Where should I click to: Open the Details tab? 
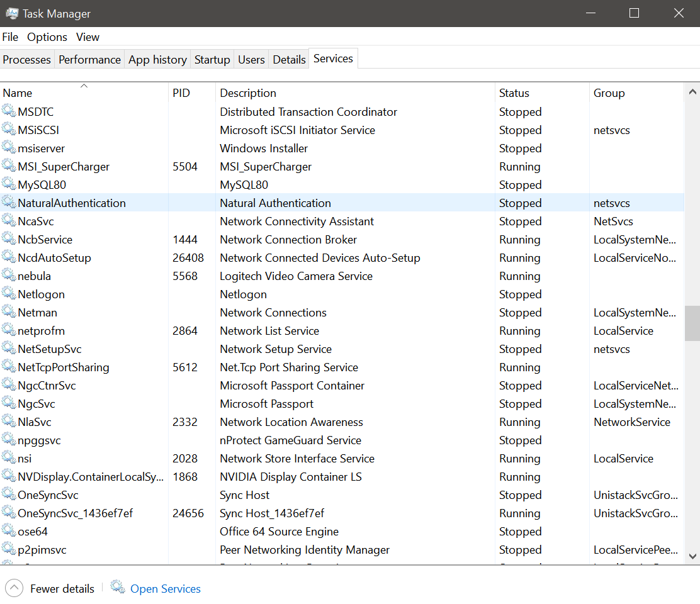pos(289,59)
